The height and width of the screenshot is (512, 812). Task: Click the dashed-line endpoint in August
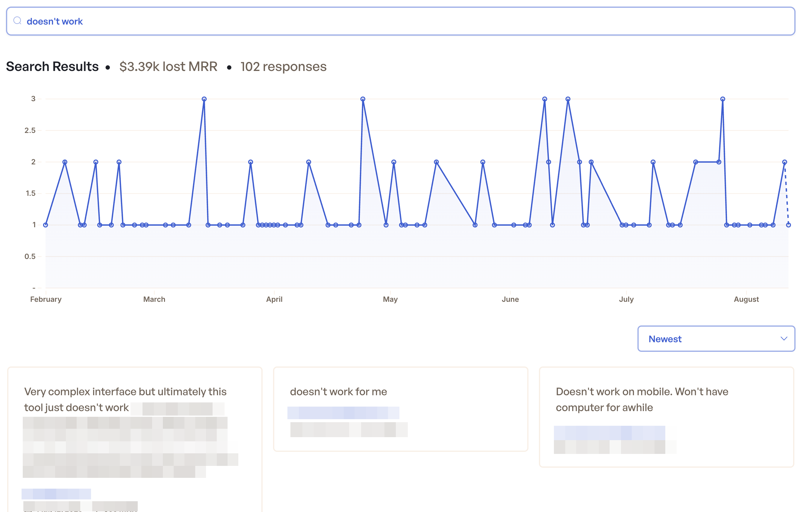[788, 224]
